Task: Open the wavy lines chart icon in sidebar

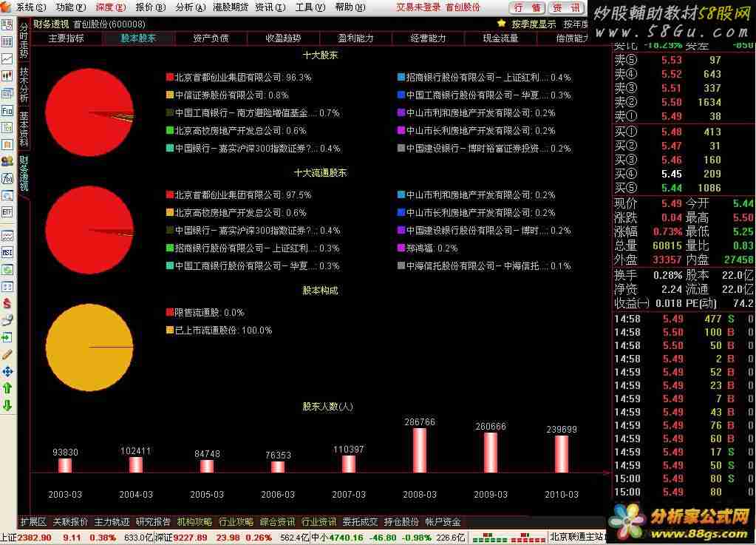Action: coord(7,236)
